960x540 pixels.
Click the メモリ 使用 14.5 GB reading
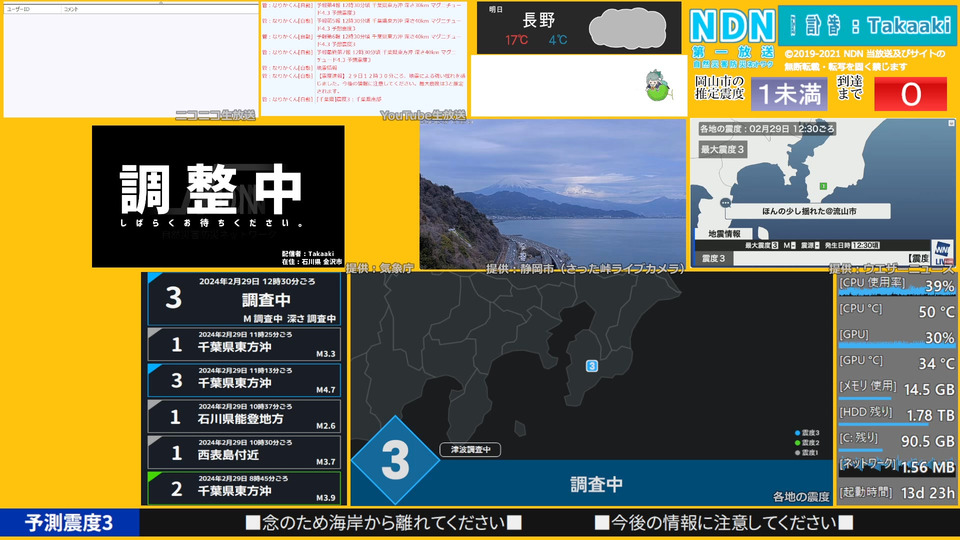[x=896, y=388]
